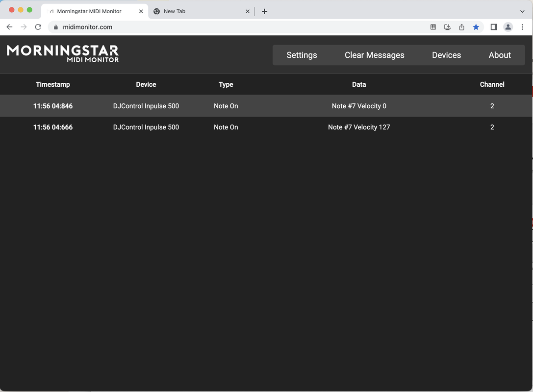Open a new tab with plus

tap(264, 11)
